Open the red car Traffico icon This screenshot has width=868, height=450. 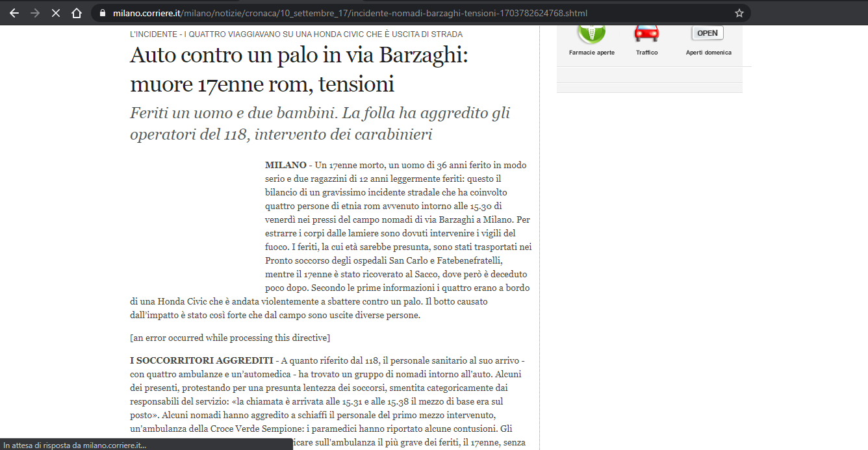[646, 32]
